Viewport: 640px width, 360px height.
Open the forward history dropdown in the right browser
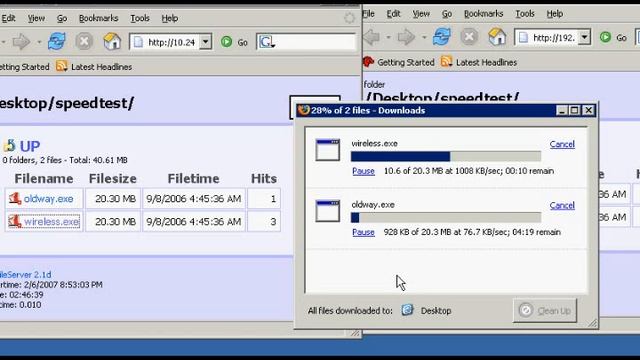424,37
